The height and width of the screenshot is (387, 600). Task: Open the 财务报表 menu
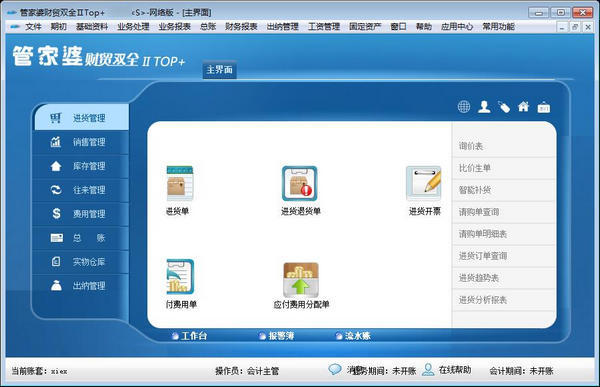241,26
